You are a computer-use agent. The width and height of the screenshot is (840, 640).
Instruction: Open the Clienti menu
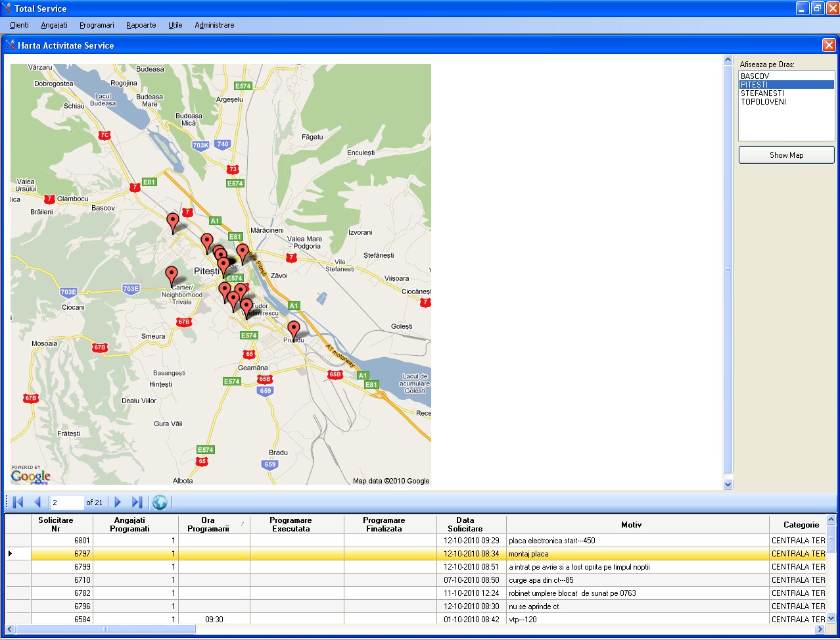click(19, 25)
